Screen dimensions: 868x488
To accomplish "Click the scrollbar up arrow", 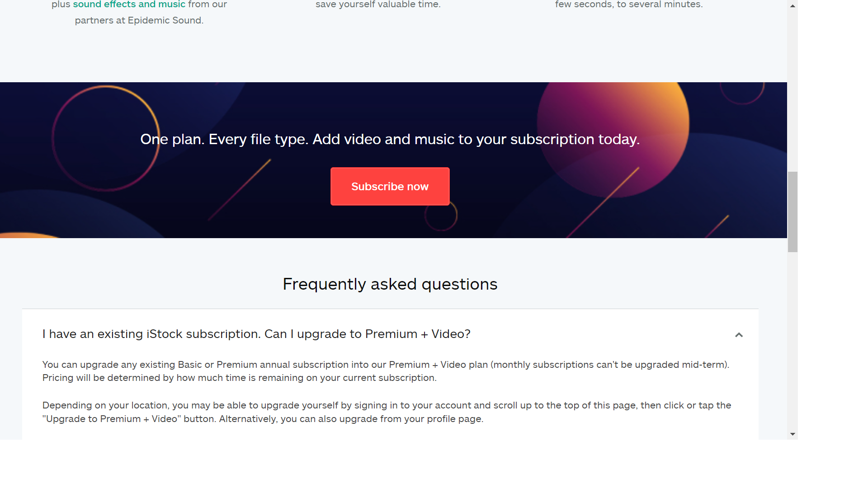I will point(793,6).
